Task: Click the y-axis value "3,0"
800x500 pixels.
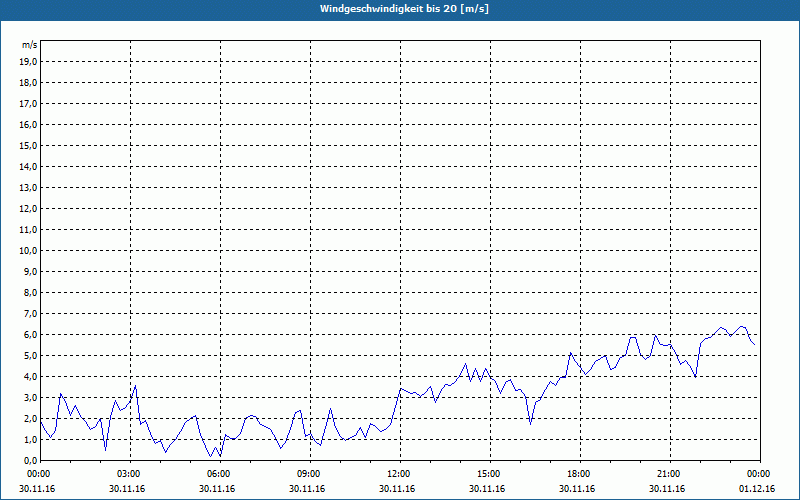Action: (x=30, y=397)
